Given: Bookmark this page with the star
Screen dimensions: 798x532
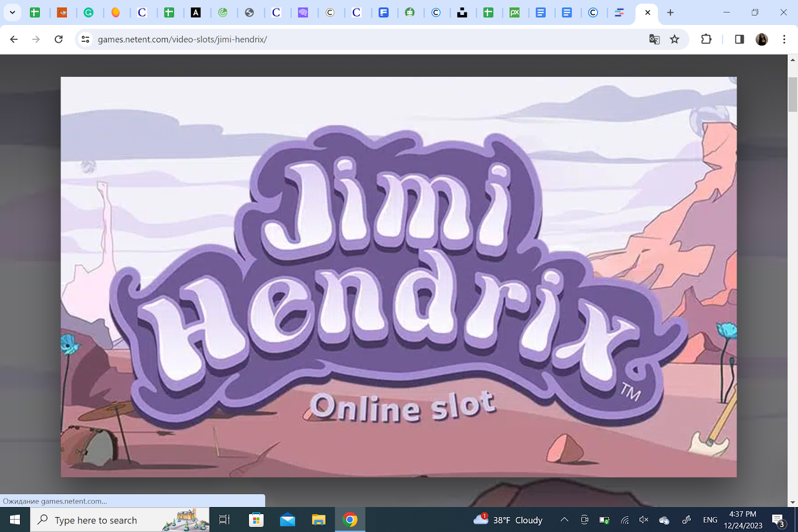Looking at the screenshot, I should (x=674, y=39).
